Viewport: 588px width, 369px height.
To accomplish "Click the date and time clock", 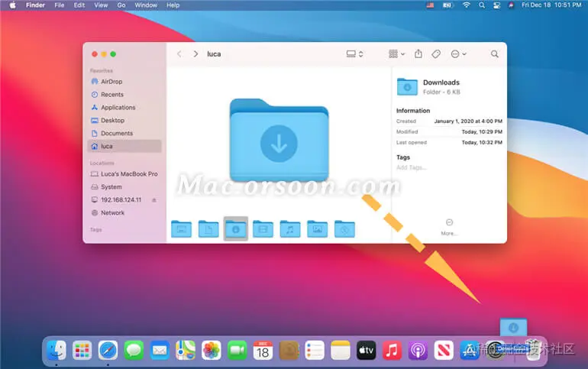I will click(551, 5).
